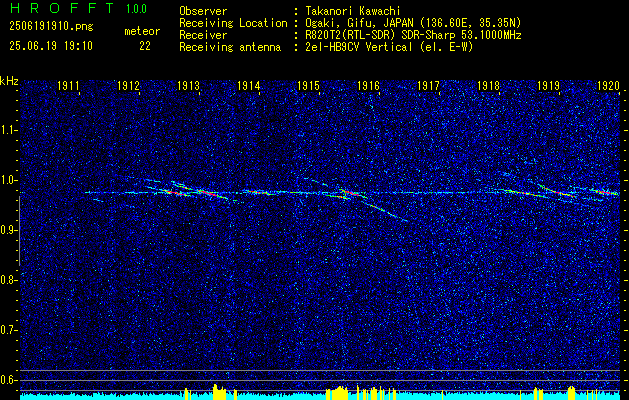Click the 1913 time marker
Image resolution: width=629 pixels, height=400 pixels.
point(188,86)
